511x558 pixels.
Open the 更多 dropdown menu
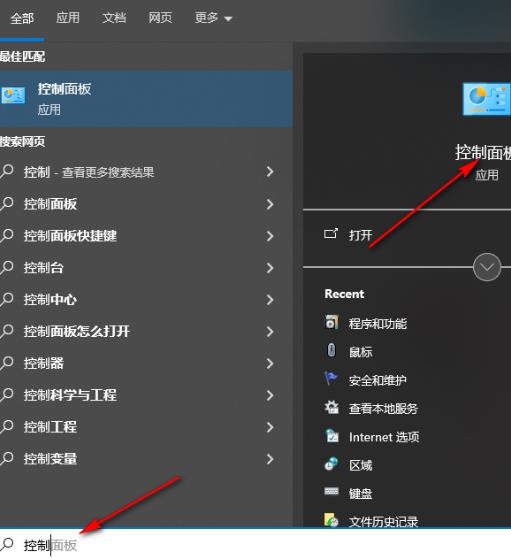coord(213,17)
